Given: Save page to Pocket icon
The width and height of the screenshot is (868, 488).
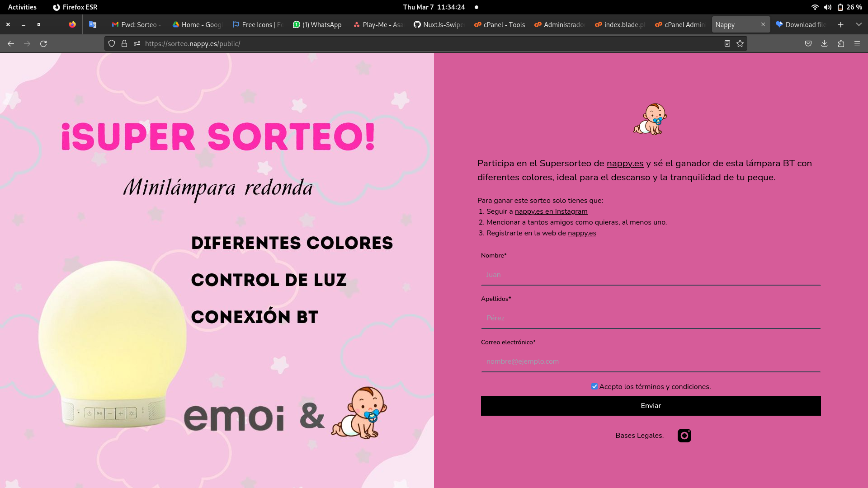Looking at the screenshot, I should pyautogui.click(x=808, y=43).
